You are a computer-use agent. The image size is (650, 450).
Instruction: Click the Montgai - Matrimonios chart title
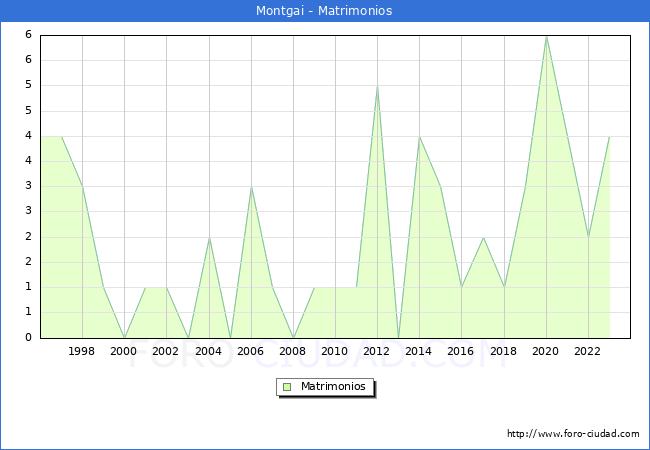(324, 10)
